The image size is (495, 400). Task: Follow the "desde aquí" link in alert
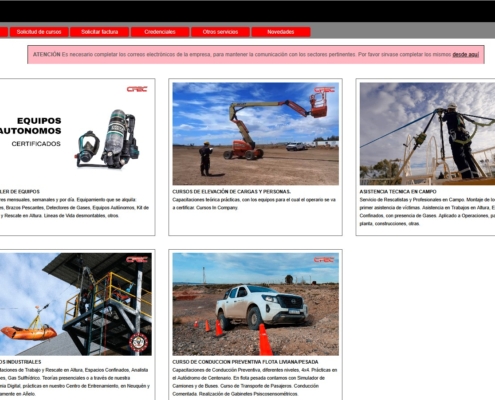click(465, 55)
